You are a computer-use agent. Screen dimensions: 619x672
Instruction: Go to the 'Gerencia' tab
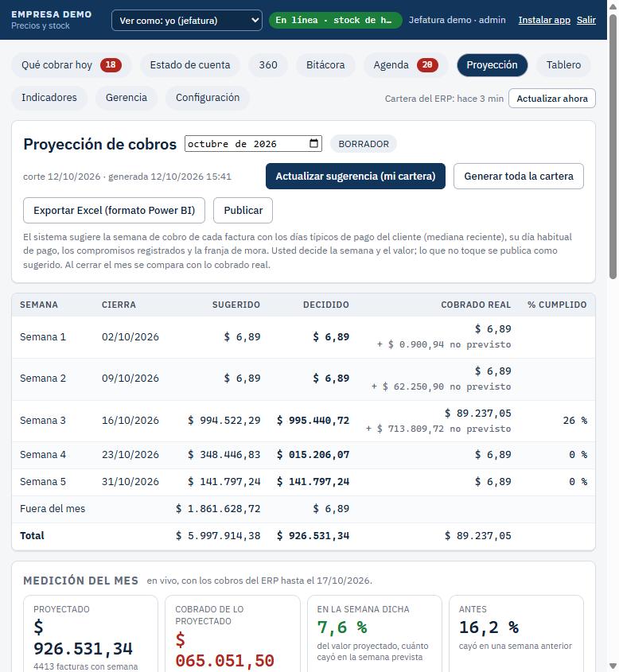point(127,98)
